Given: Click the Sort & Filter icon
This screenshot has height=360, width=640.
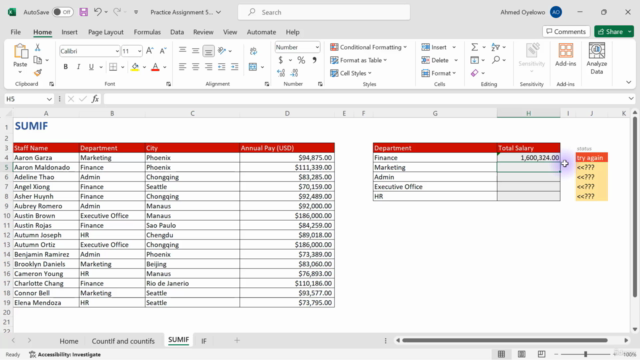Looking at the screenshot, I should [x=496, y=47].
